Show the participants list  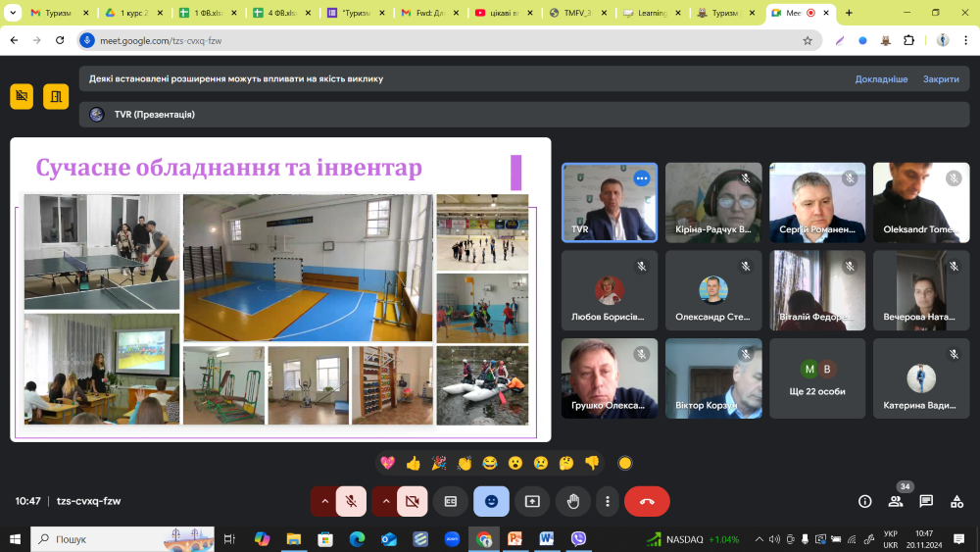coord(896,501)
